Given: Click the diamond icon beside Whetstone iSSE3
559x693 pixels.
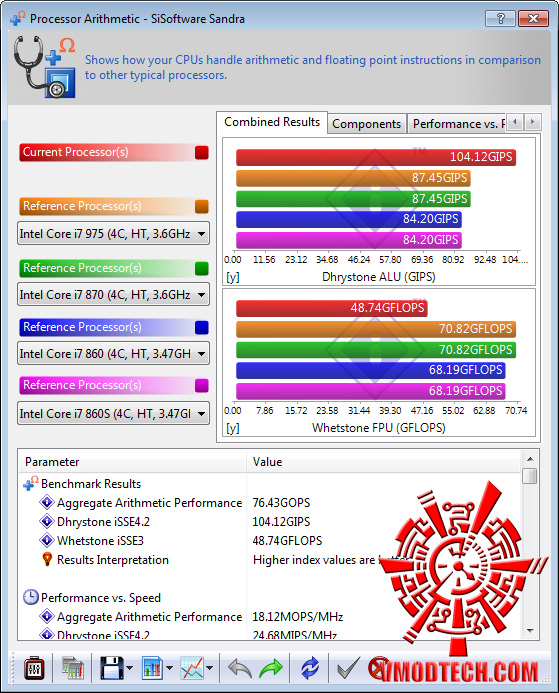Looking at the screenshot, I should coord(46,541).
